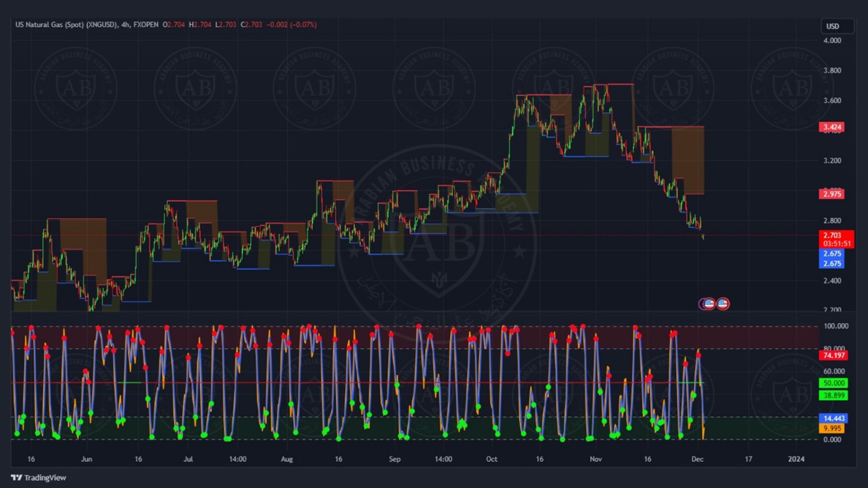Click the US Natural Gas (Spot) symbol title

[x=66, y=25]
